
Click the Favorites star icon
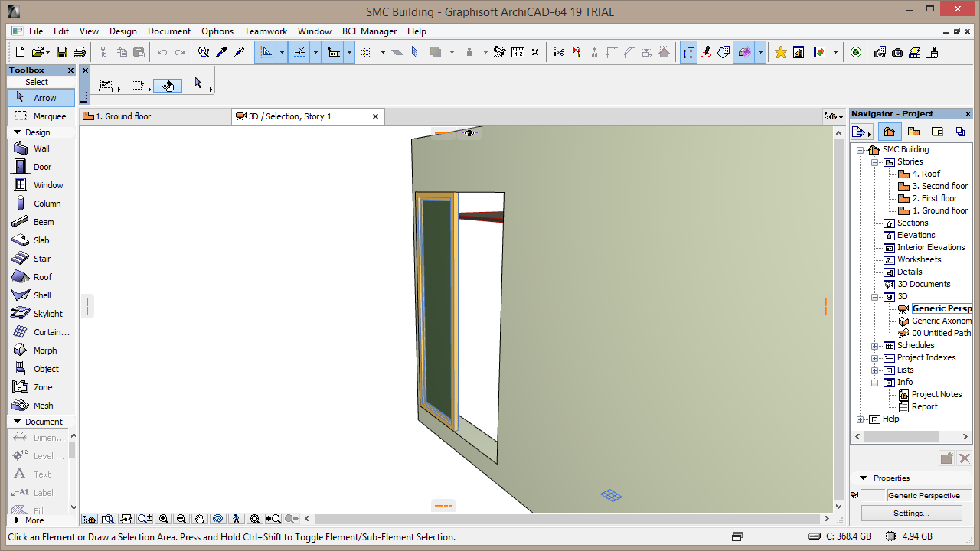point(780,52)
